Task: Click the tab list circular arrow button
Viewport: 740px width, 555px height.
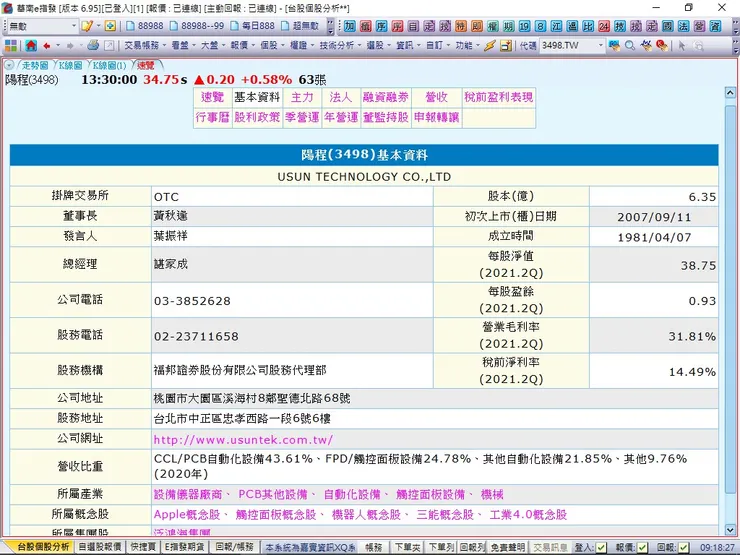Action: tap(9, 66)
